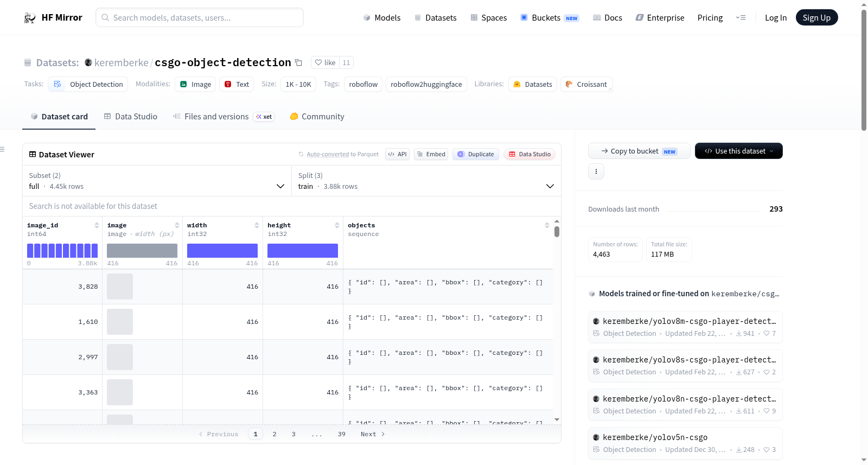This screenshot has width=868, height=465.
Task: Sort by image column
Action: pos(177,225)
